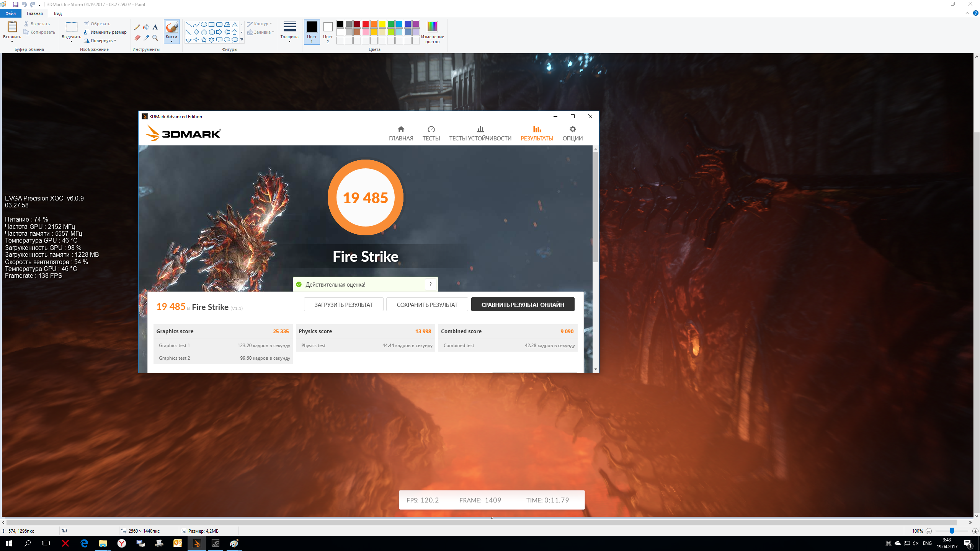Screen dimensions: 980x551
Task: Select the Eraser tool
Action: 137,38
